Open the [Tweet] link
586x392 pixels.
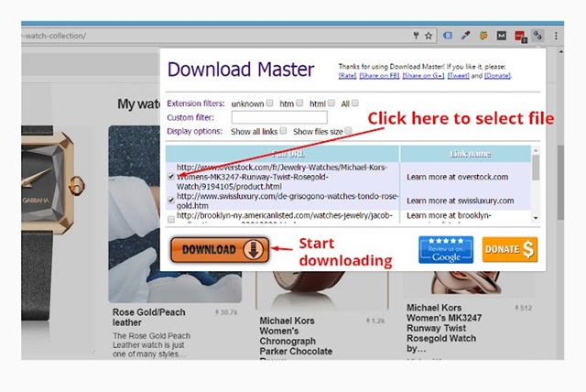click(x=458, y=76)
